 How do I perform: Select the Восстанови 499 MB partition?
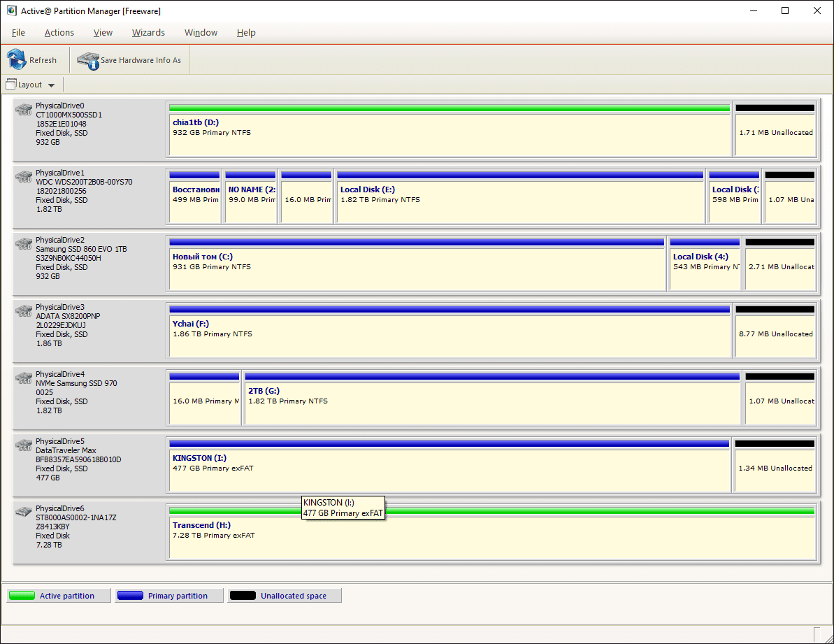[x=194, y=196]
